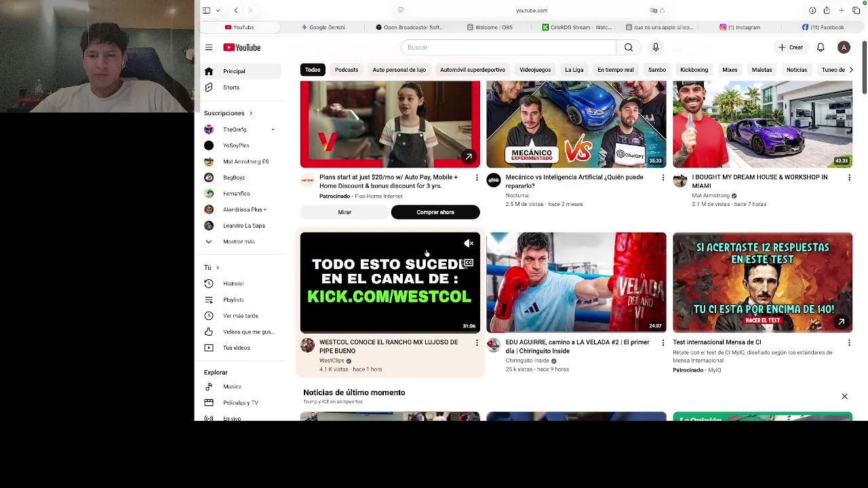This screenshot has height=488, width=868.
Task: Go back with Safari back arrow
Action: [235, 10]
